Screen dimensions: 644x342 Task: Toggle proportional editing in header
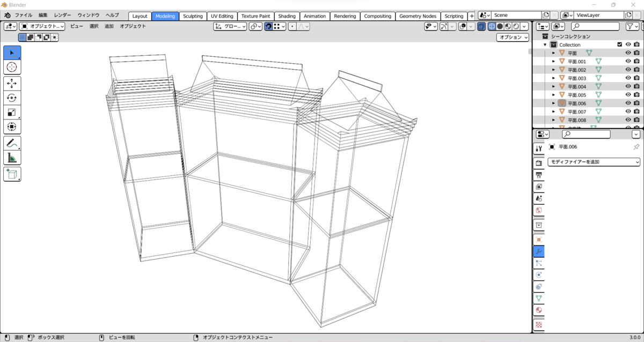coord(291,26)
